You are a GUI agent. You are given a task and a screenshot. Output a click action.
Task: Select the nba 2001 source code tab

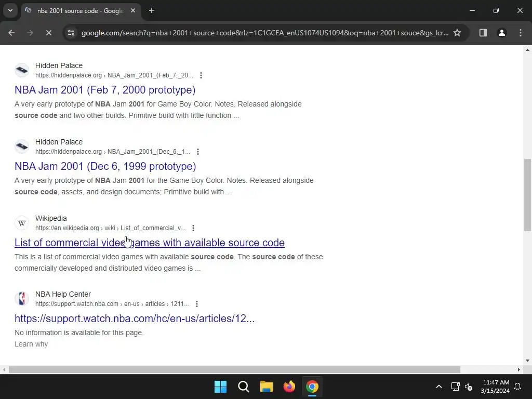81,10
